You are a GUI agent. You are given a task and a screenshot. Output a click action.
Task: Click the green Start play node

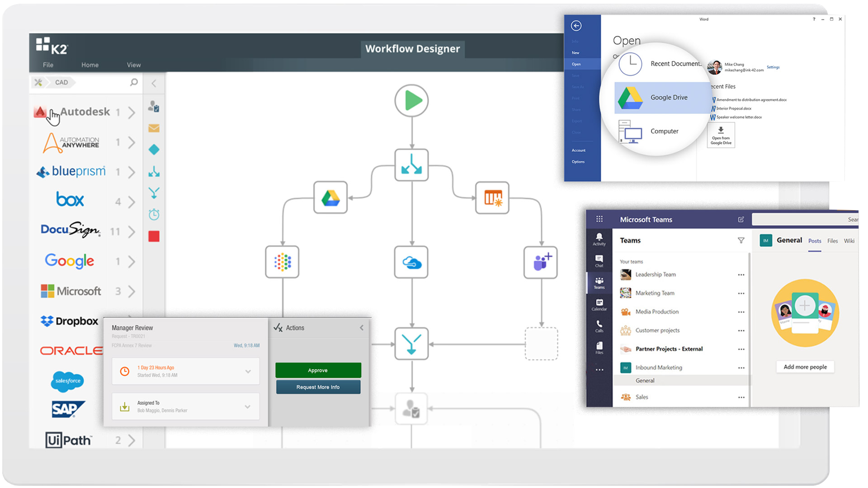tap(411, 100)
